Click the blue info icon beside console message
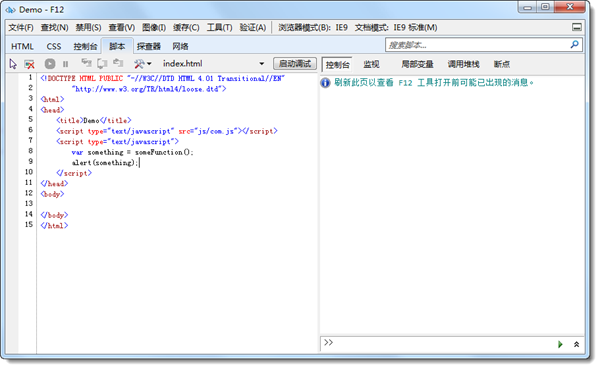This screenshot has height=369, width=600. (325, 83)
